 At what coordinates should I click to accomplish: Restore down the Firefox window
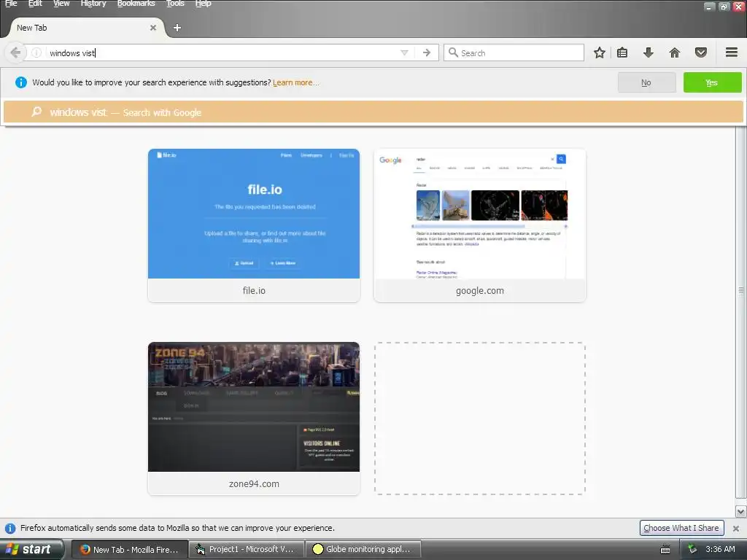[724, 7]
